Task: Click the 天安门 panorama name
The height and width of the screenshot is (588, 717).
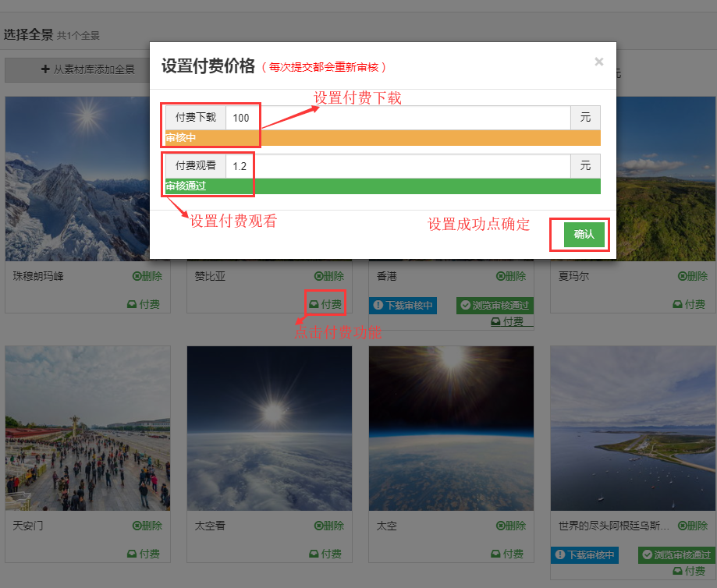Action: pos(28,526)
